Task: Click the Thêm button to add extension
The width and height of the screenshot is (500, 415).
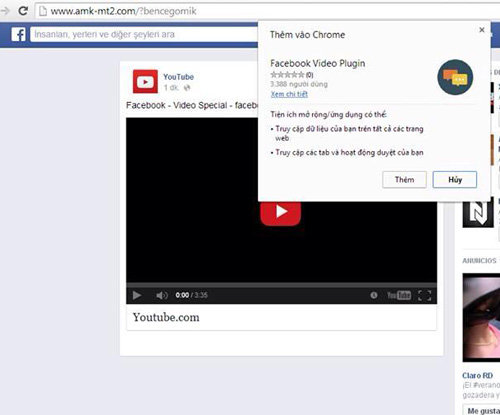Action: pyautogui.click(x=404, y=180)
